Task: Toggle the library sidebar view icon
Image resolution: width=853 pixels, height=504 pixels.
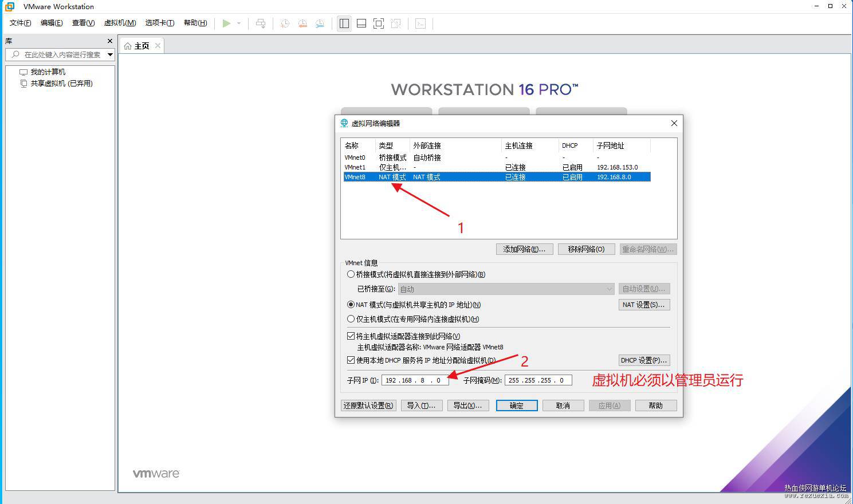Action: coord(344,23)
